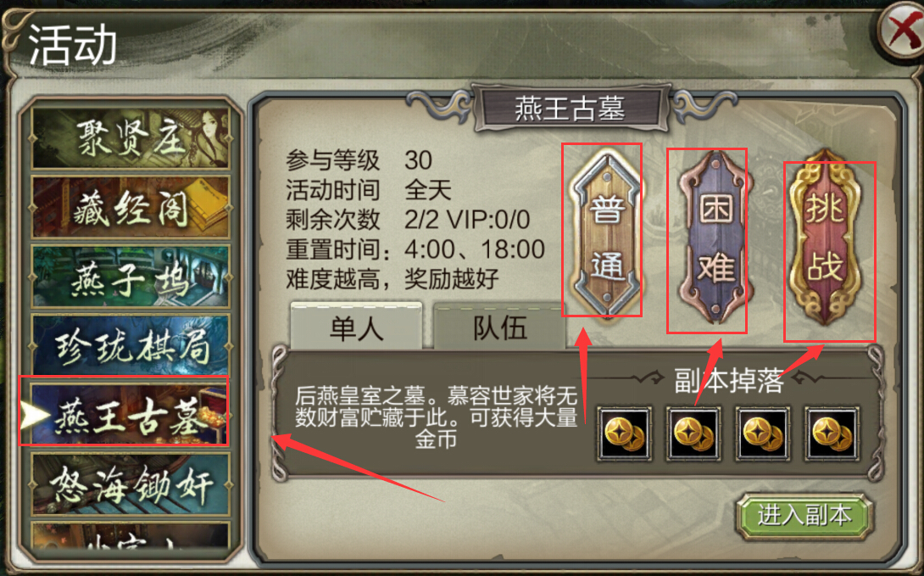Open the 燕子坞 activity
Image resolution: width=924 pixels, height=576 pixels.
[131, 277]
